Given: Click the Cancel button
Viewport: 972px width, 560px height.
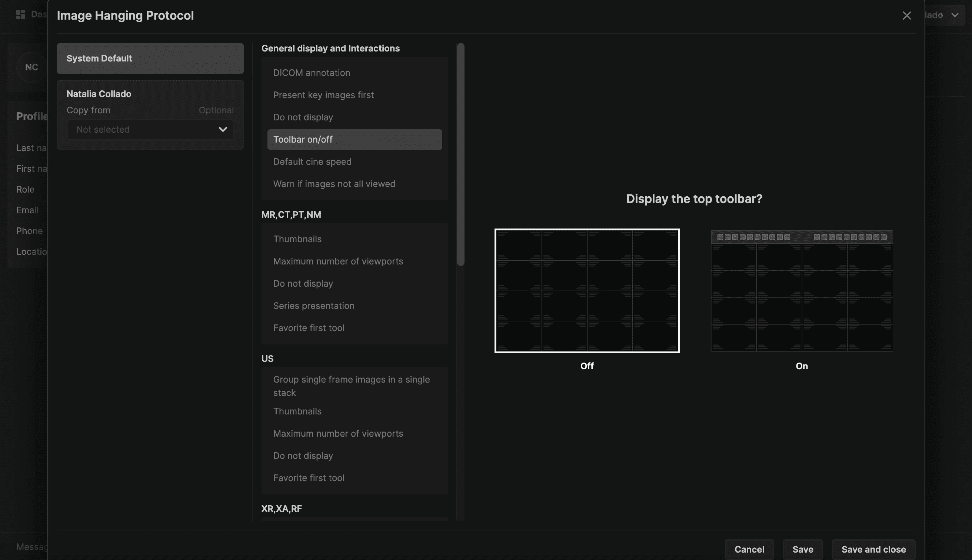Looking at the screenshot, I should click(749, 549).
